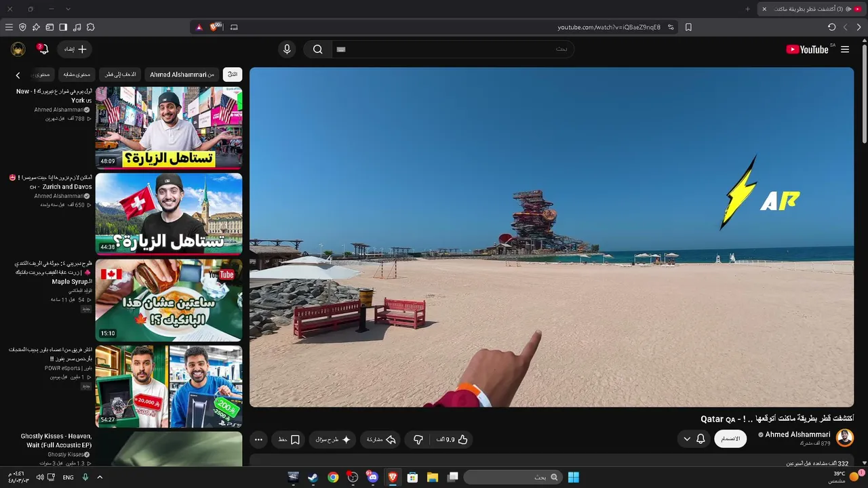
Task: Open the 'Zurich and Davos' video title
Action: (x=51, y=182)
